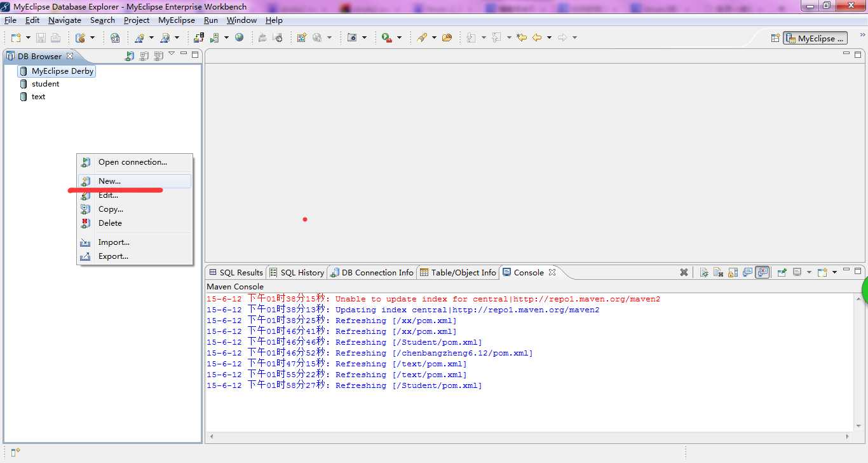Select the MyEclipse Derby connection
This screenshot has height=463, width=868.
click(57, 71)
